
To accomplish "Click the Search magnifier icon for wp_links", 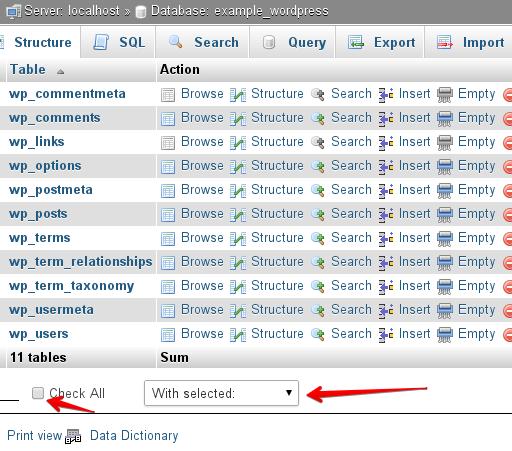I will [318, 142].
